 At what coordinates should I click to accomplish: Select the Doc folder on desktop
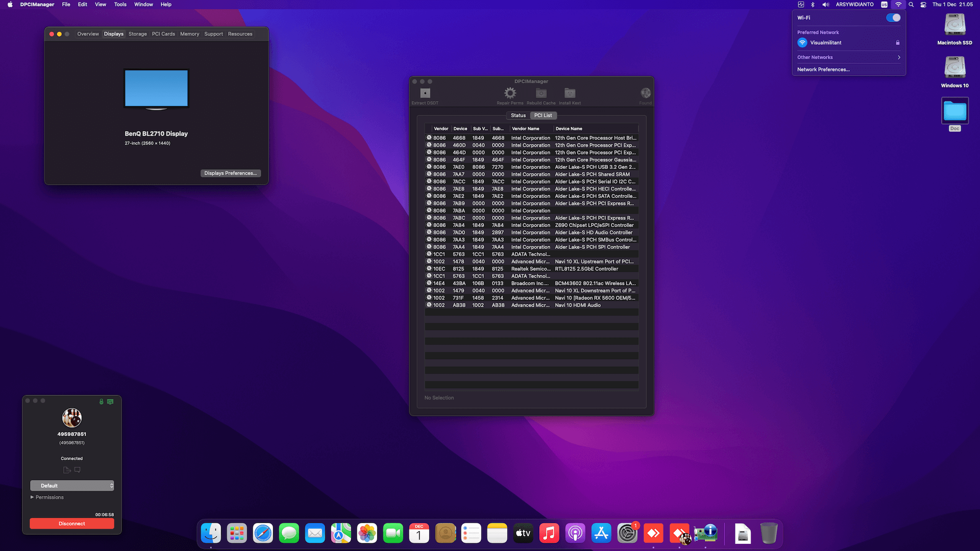[x=954, y=111]
